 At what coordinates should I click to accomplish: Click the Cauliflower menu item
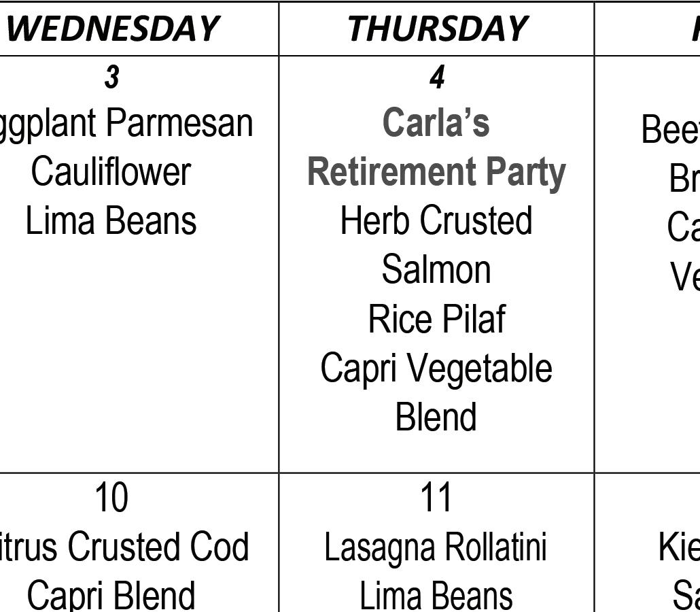pos(111,172)
